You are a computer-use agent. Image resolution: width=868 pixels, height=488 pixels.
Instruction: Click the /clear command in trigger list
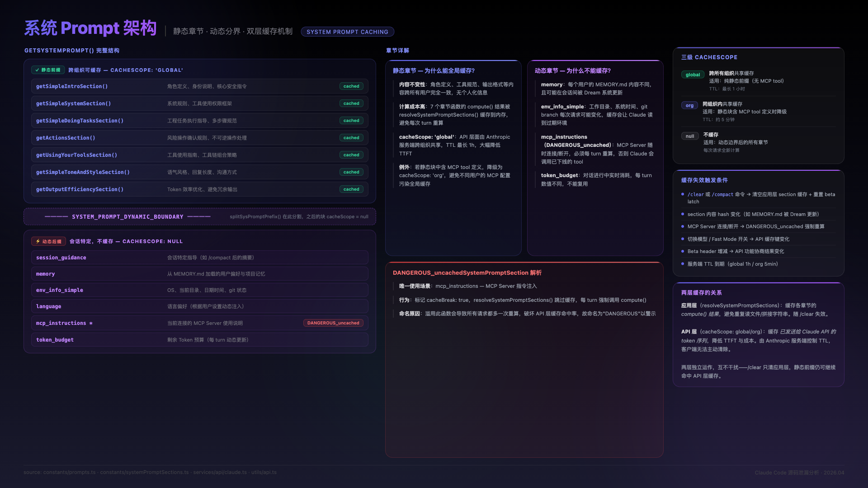(x=696, y=195)
